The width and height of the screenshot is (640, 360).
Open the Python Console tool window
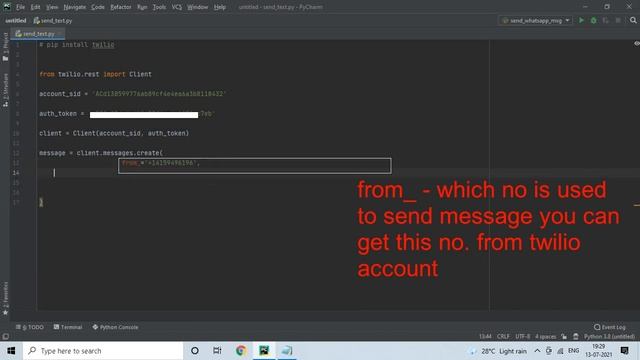(116, 327)
